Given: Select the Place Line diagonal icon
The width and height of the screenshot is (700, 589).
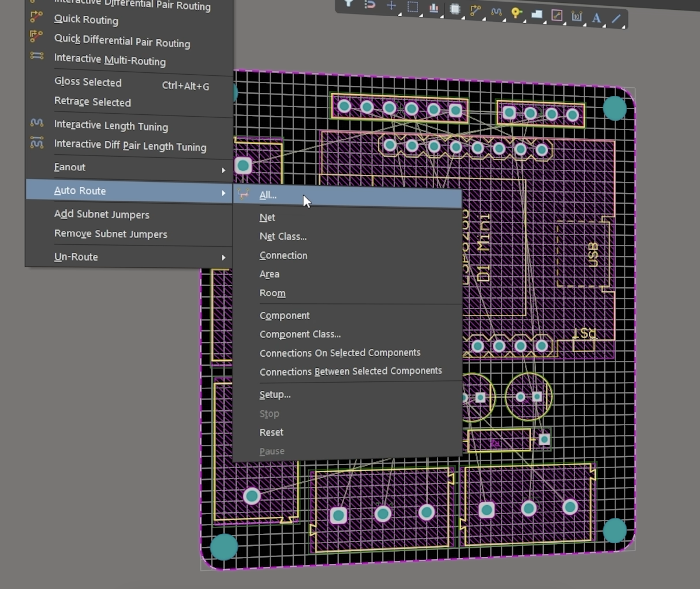Looking at the screenshot, I should [616, 18].
